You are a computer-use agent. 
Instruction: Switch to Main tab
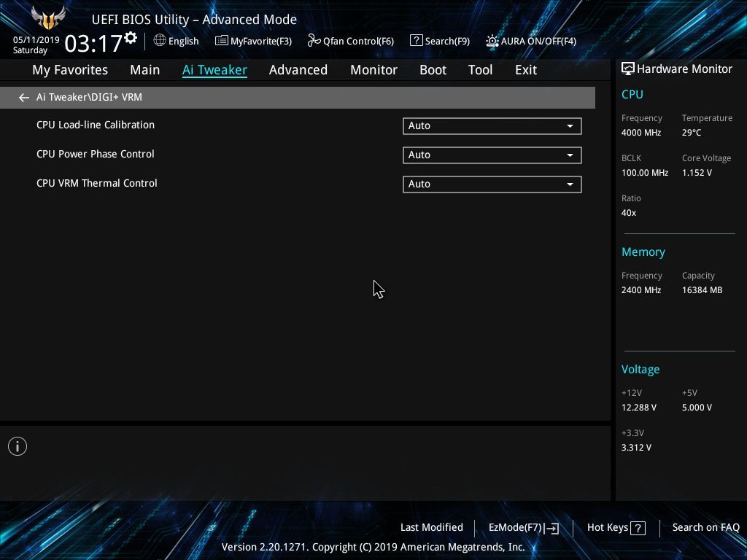pos(145,70)
